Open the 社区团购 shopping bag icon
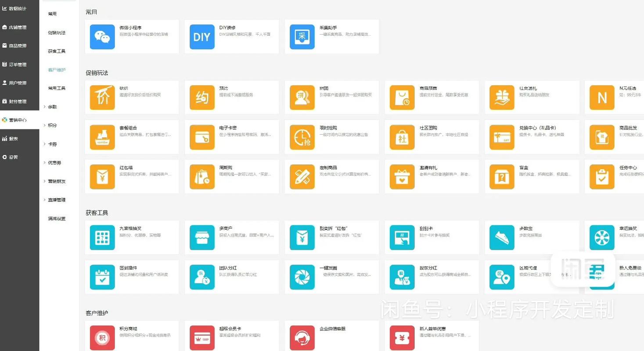Image resolution: width=644 pixels, height=351 pixels. pos(402,137)
